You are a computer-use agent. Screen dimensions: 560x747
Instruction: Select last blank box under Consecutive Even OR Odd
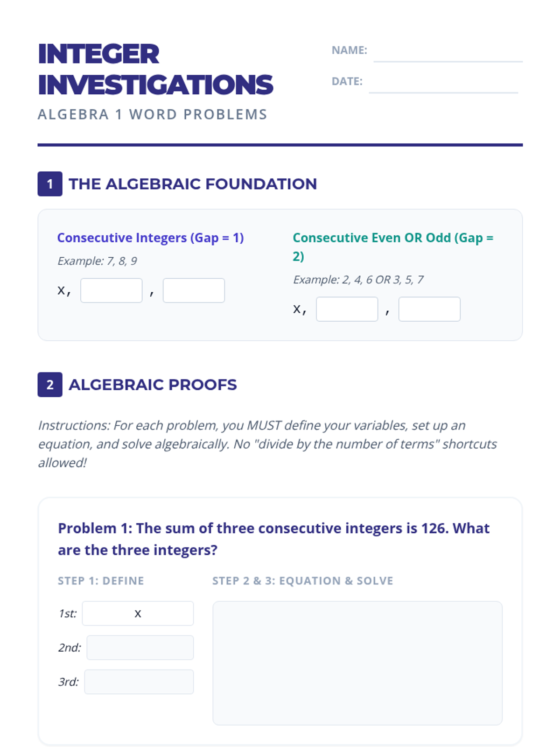pos(429,309)
